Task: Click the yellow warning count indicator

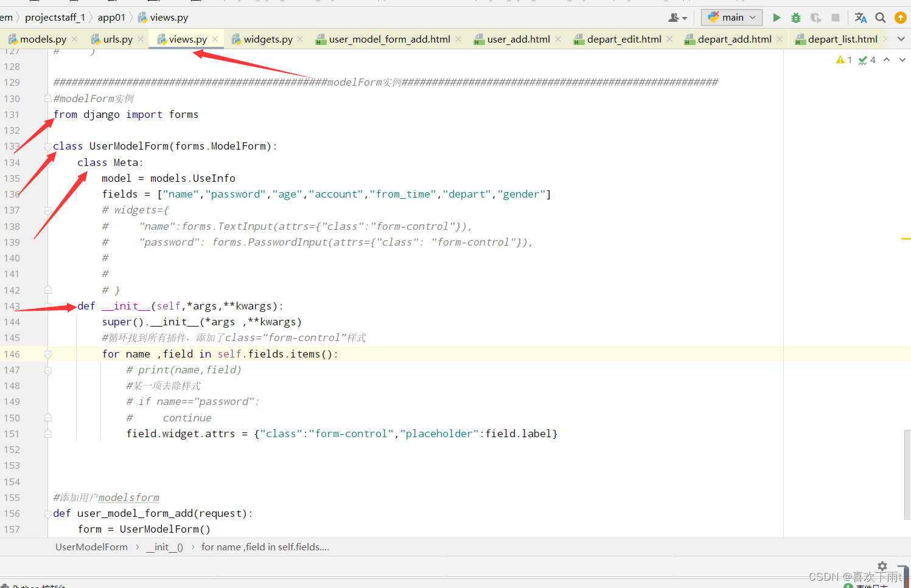Action: [x=844, y=60]
